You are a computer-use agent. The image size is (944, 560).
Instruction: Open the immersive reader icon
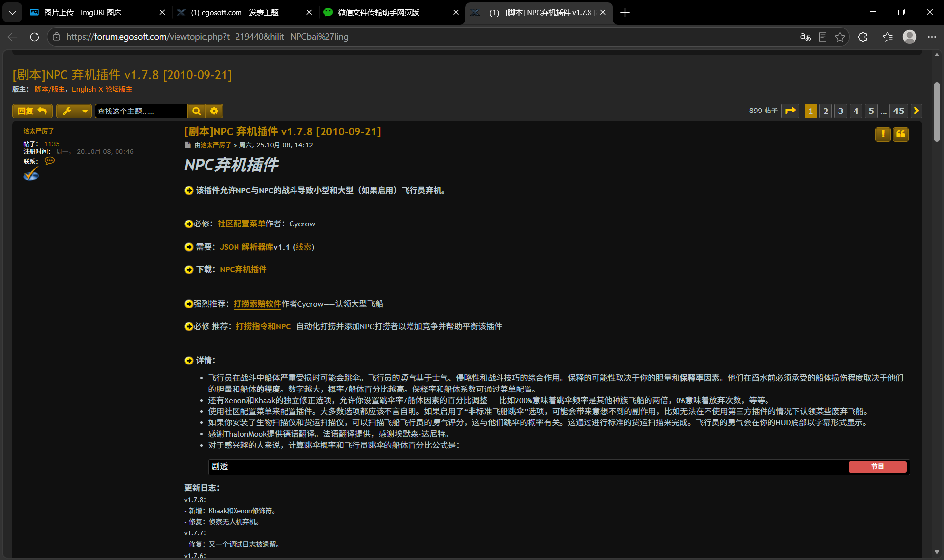[823, 37]
